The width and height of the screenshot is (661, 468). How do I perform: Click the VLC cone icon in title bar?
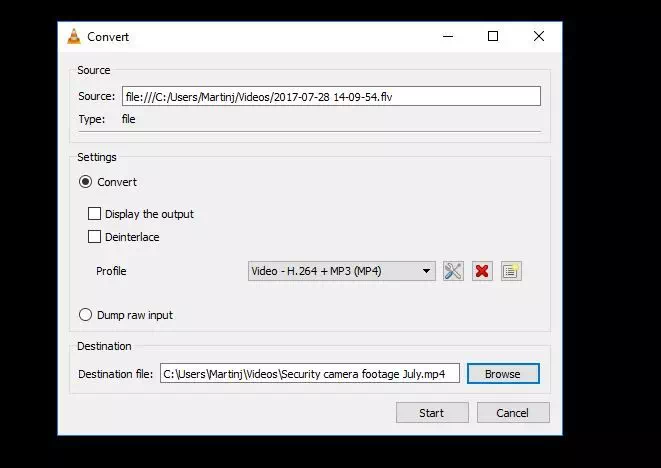pos(74,37)
